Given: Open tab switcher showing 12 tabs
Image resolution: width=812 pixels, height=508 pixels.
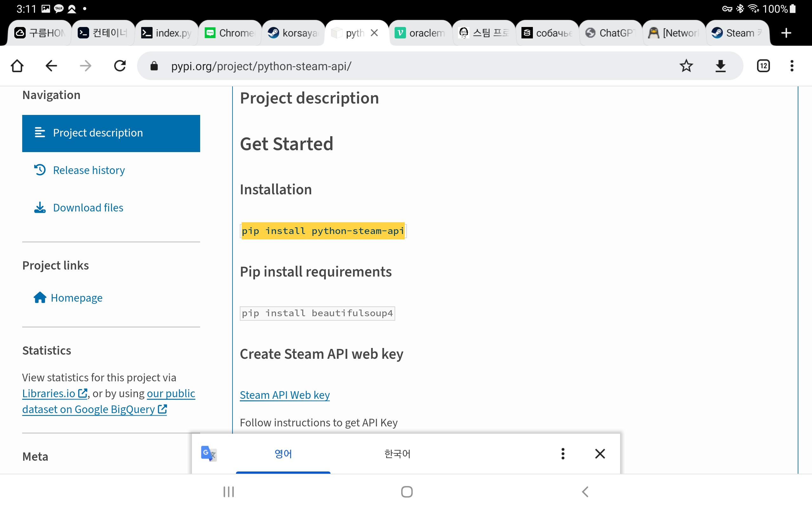Looking at the screenshot, I should coord(763,66).
